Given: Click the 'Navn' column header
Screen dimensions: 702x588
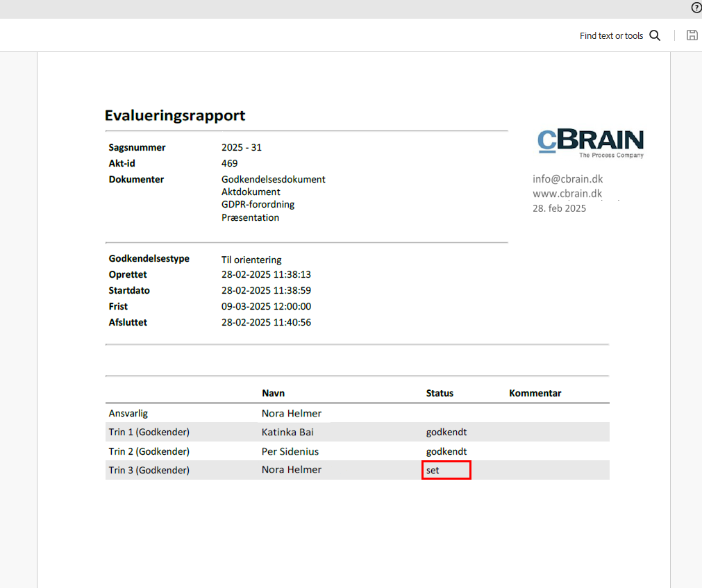Looking at the screenshot, I should tap(273, 393).
